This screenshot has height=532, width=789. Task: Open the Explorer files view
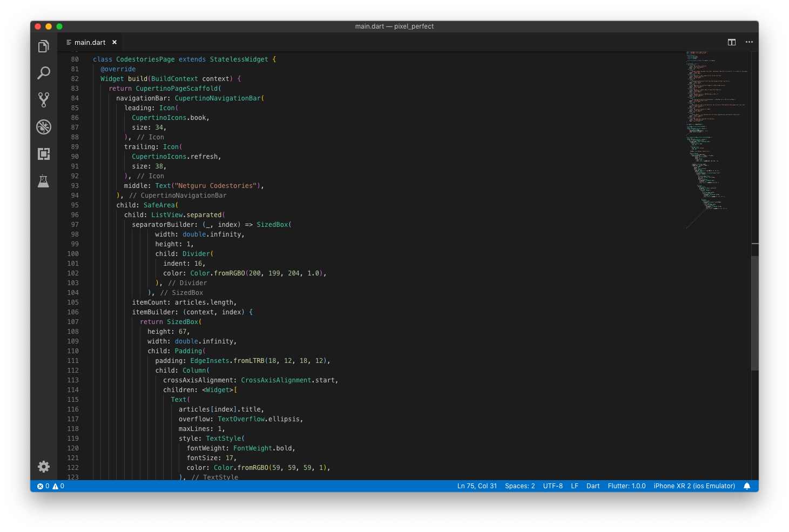pos(44,46)
